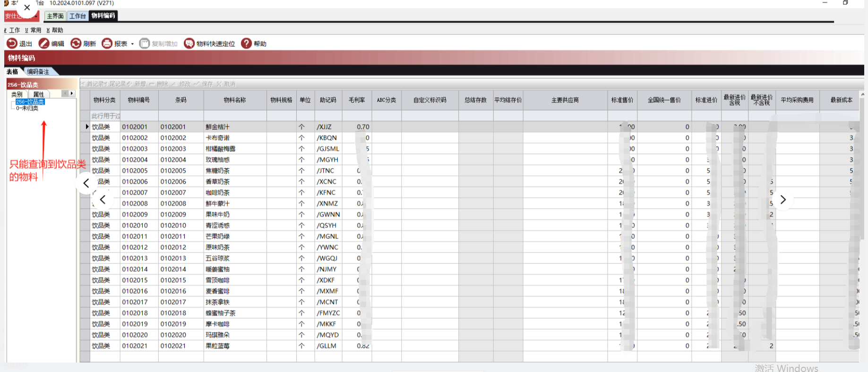Viewport: 868px width, 372px height.
Task: Click the 主要供应商 column header
Action: click(565, 100)
